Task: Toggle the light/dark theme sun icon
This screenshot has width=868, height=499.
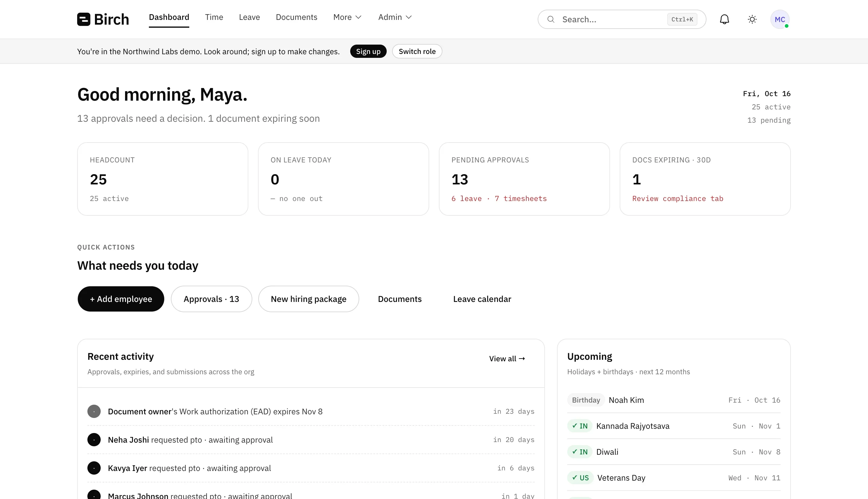Action: pyautogui.click(x=752, y=19)
